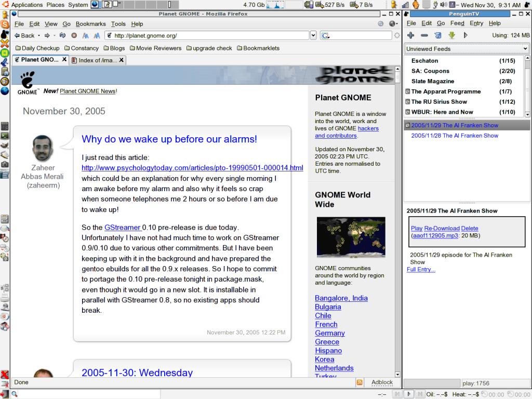
Task: Click Zaheer Abbas Merali's avatar photo
Action: (x=43, y=148)
